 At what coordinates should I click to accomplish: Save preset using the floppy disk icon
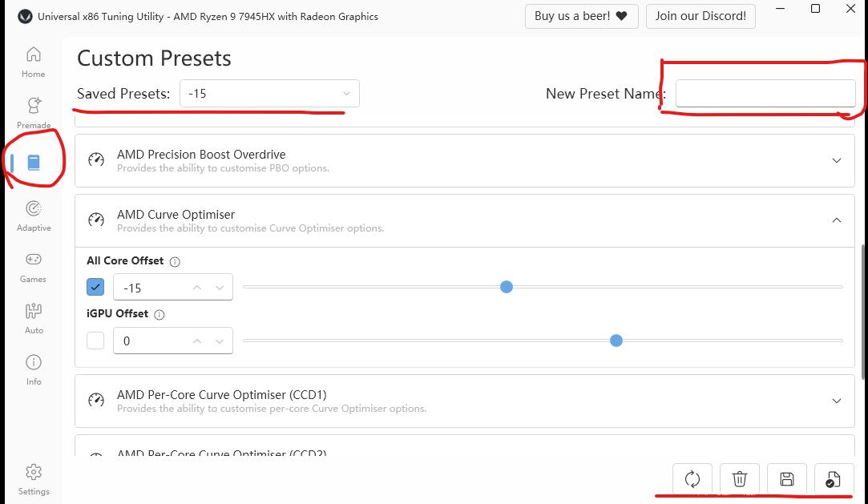tap(786, 478)
